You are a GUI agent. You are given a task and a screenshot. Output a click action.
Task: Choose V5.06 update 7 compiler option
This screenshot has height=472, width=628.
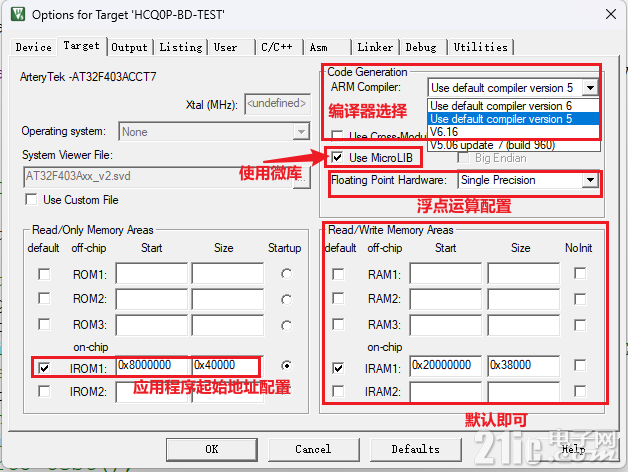click(513, 145)
